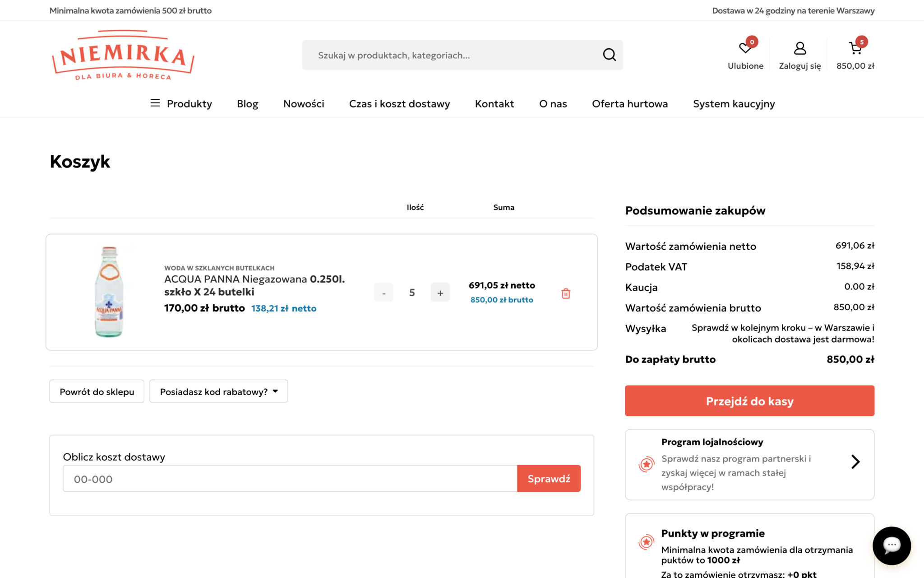Click the cart total 850,00 zł in header
Viewport: 924px width, 578px height.
tap(855, 66)
